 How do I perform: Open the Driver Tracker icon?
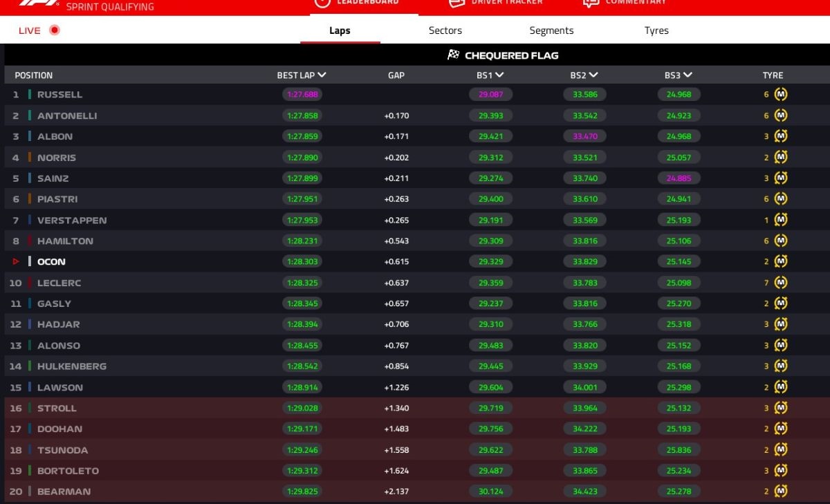point(456,3)
